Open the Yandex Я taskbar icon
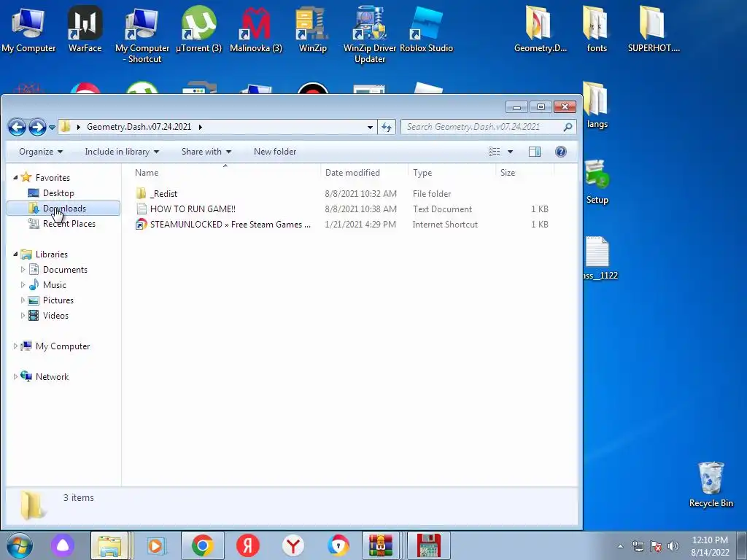 coord(248,545)
